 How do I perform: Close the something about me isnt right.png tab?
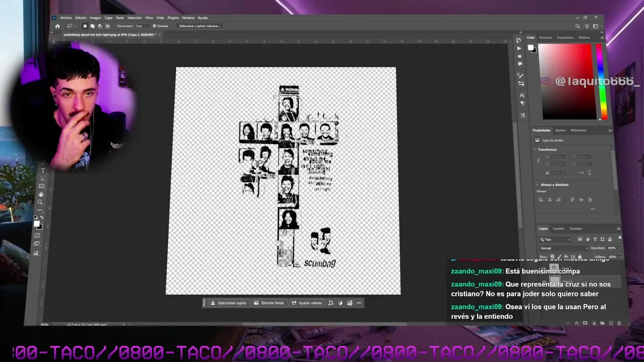click(x=159, y=35)
